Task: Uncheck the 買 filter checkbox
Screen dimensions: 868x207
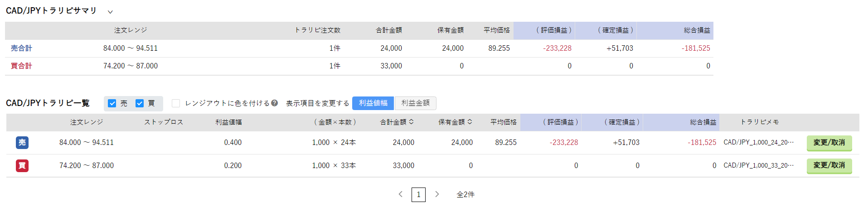Action: coord(140,103)
